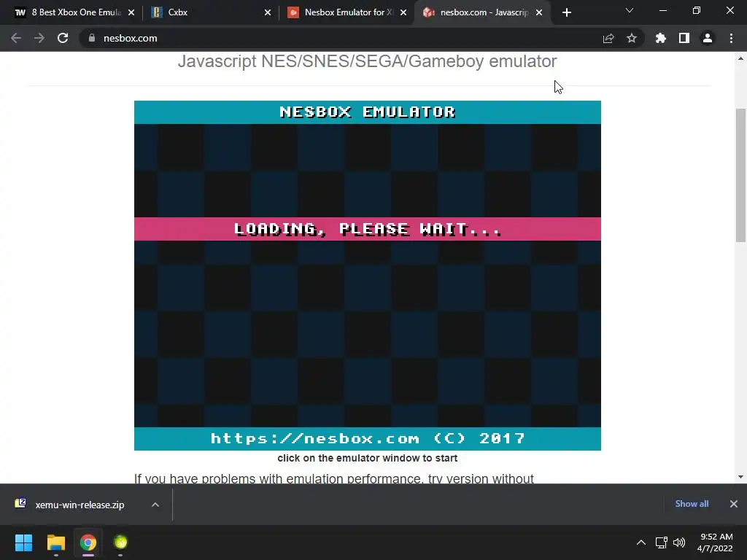Click the Nesbox emulator window to start
The width and height of the screenshot is (747, 560).
[x=368, y=275]
